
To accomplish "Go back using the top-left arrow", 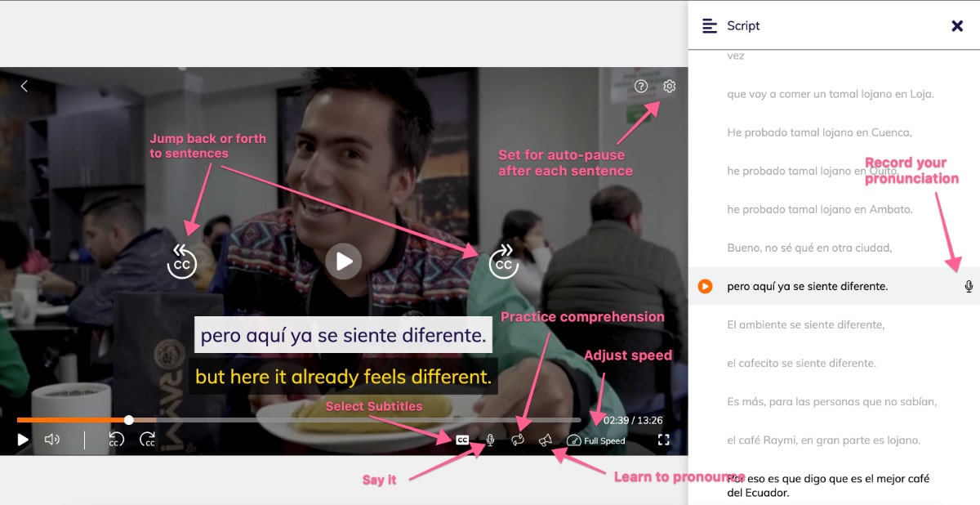I will click(x=25, y=85).
